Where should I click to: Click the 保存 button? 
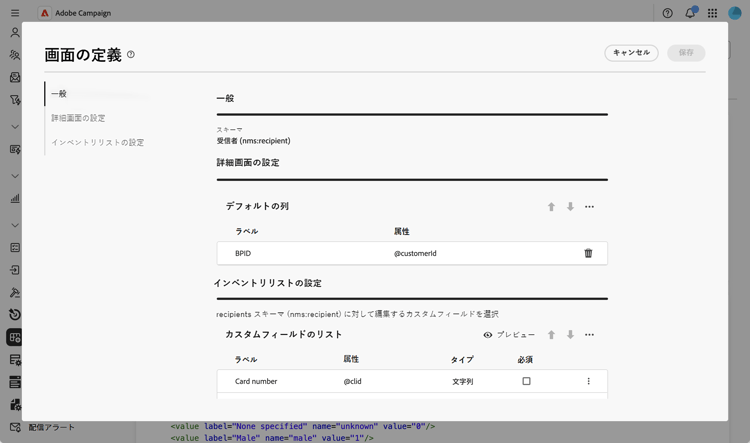coord(686,53)
